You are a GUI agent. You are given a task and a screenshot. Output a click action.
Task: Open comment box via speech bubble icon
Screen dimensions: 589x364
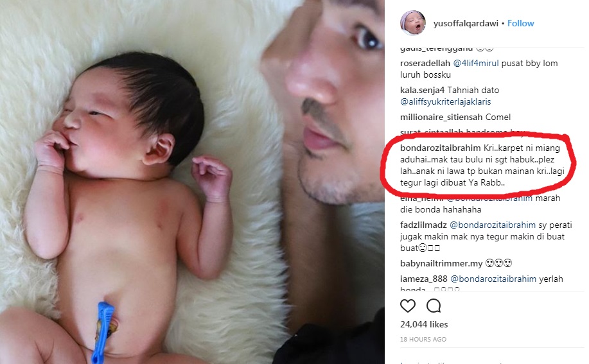(x=434, y=306)
